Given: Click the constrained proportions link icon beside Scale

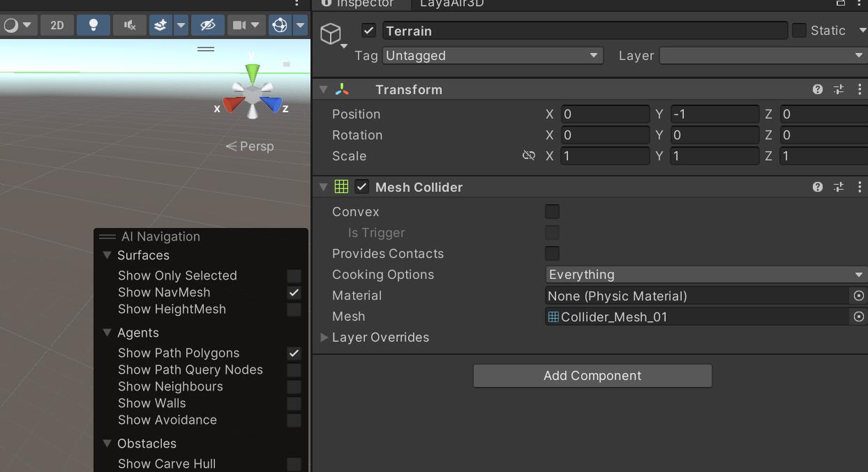Looking at the screenshot, I should (x=528, y=155).
